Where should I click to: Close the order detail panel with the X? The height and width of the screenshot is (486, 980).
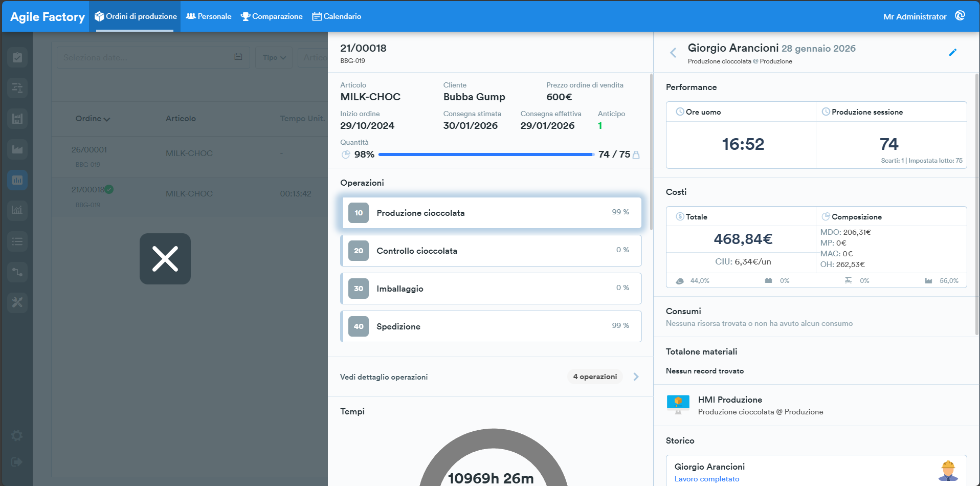click(165, 259)
